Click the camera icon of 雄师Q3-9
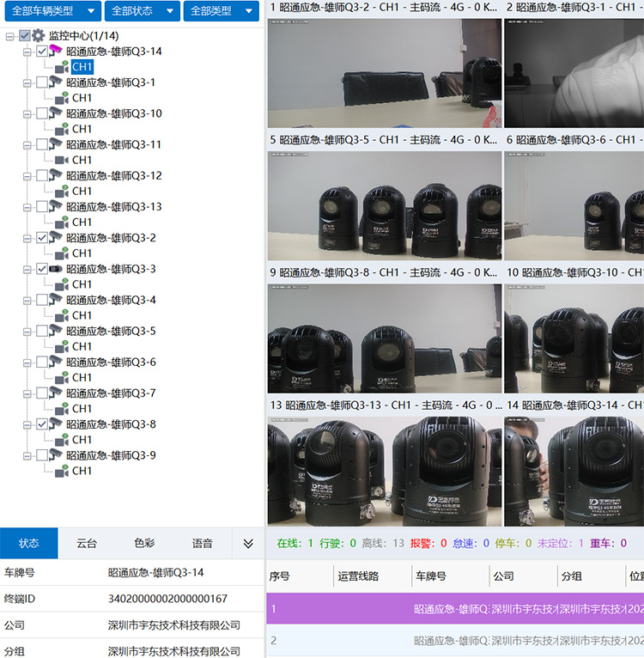This screenshot has height=658, width=644. (x=56, y=455)
